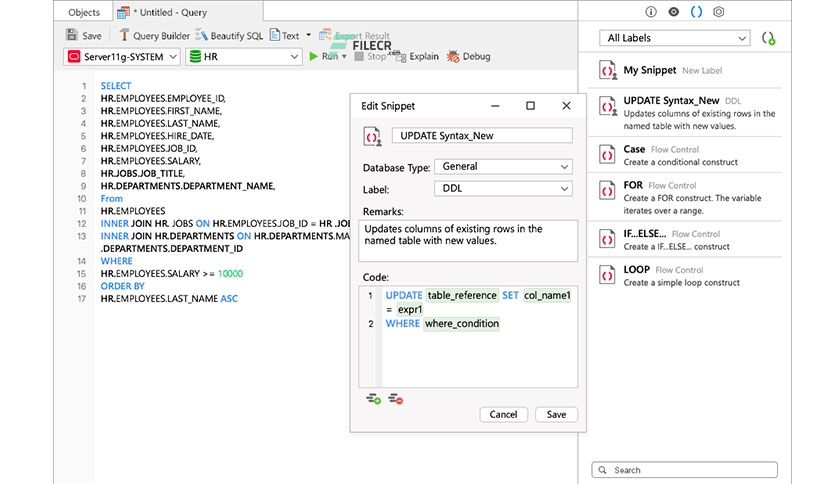Click the expr1 placeholder in code
836x484 pixels.
click(410, 309)
